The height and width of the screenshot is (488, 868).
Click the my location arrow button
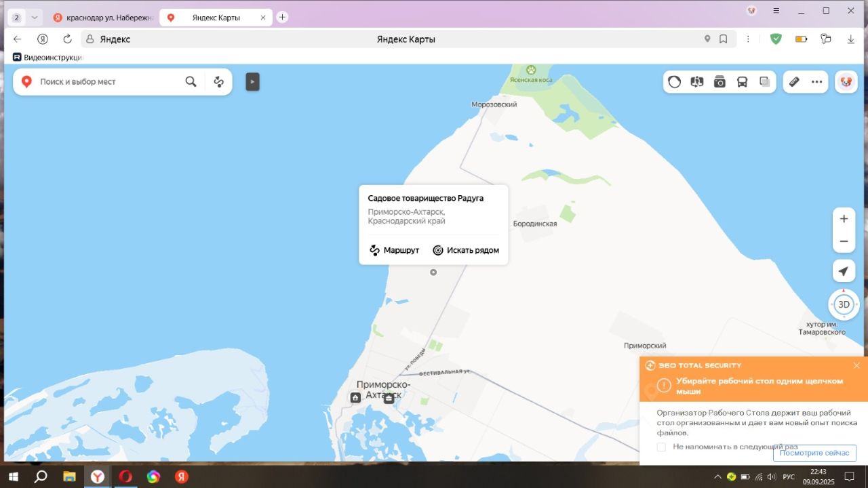pyautogui.click(x=844, y=271)
